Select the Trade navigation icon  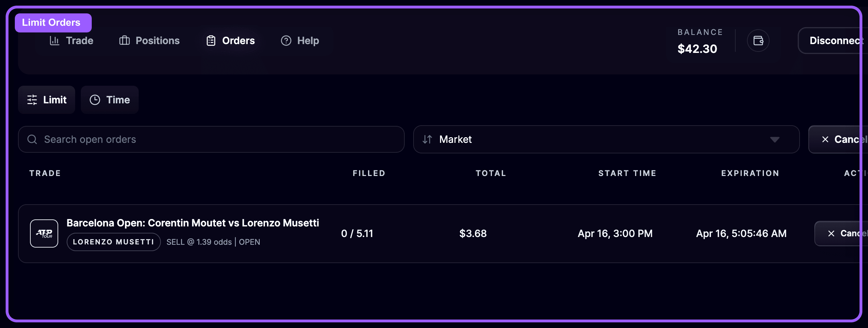click(55, 41)
